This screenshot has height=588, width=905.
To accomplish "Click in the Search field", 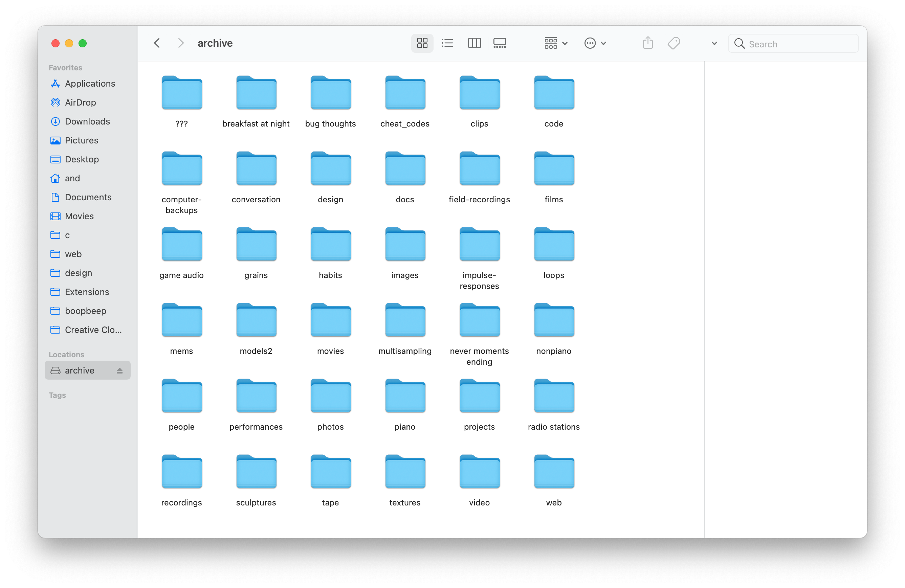I will 798,44.
